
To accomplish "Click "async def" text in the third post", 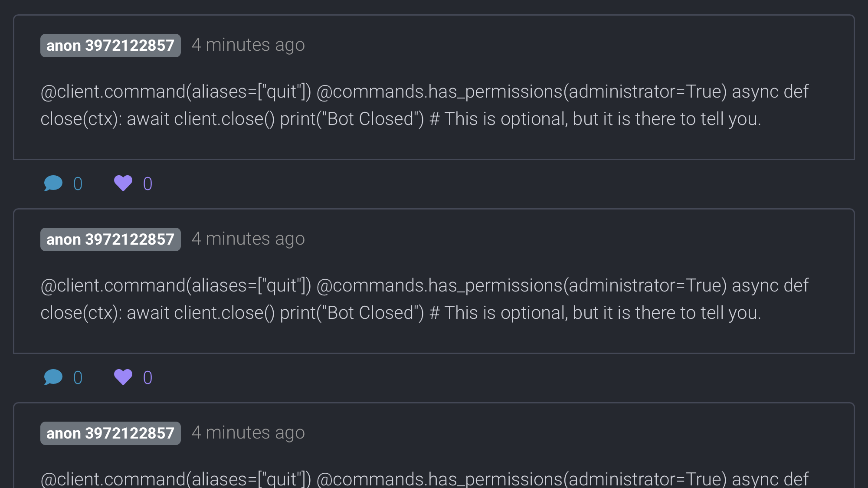I will 770,479.
